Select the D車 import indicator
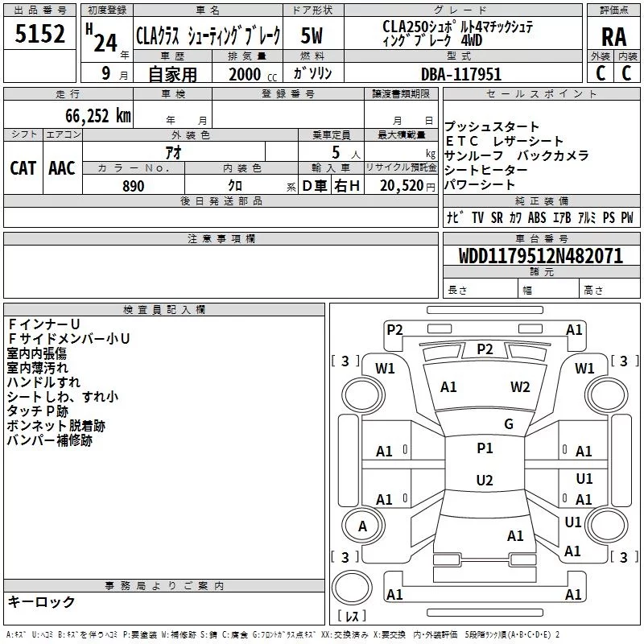644x644 pixels. point(315,186)
